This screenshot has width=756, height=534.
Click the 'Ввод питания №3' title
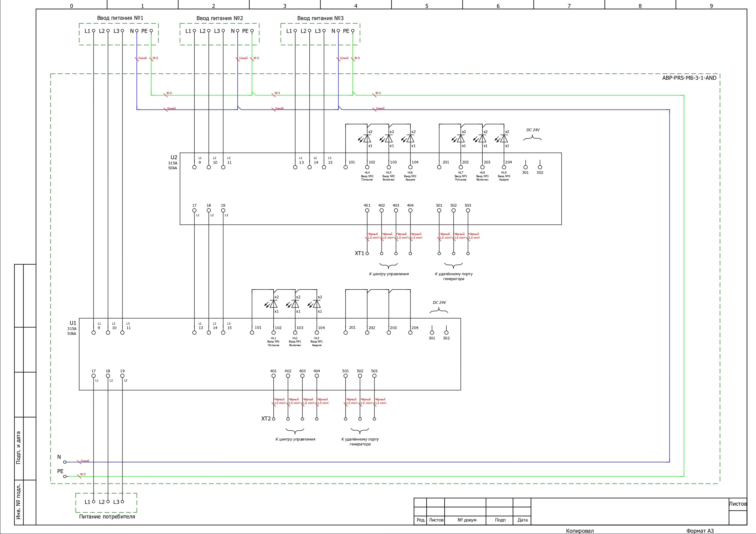(x=320, y=18)
